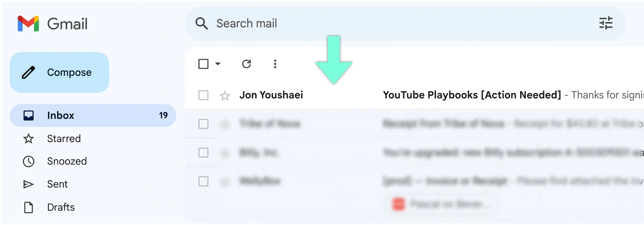Select the Snoozed folder clock icon
The height and width of the screenshot is (225, 644).
[x=29, y=161]
